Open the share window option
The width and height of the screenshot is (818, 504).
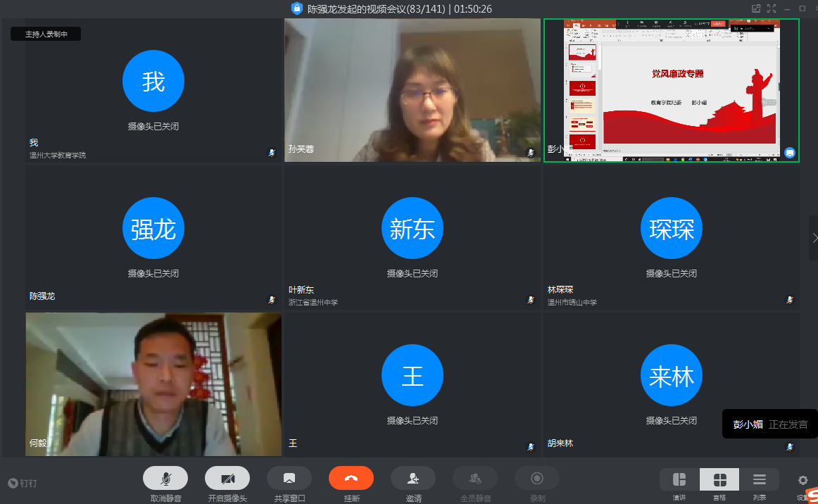point(289,479)
